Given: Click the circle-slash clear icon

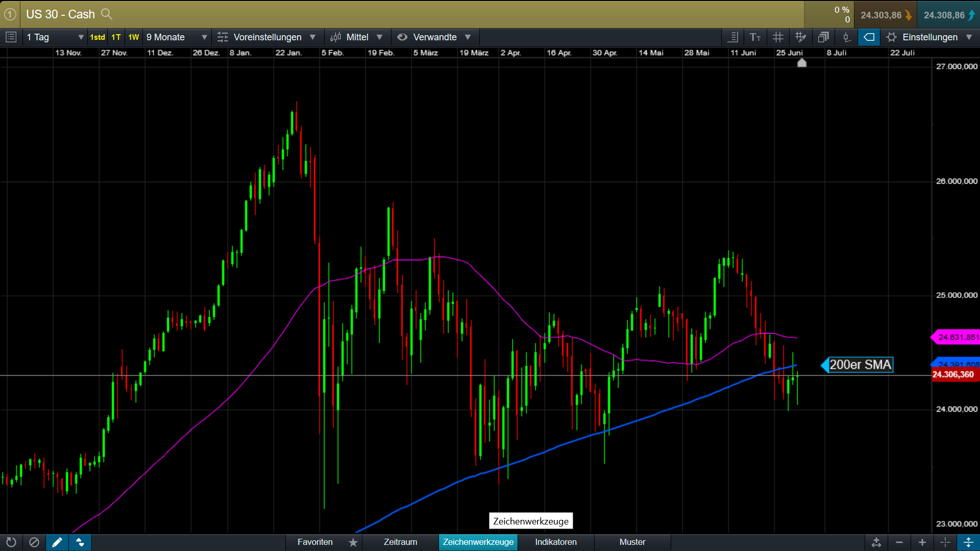Looking at the screenshot, I should click(34, 542).
